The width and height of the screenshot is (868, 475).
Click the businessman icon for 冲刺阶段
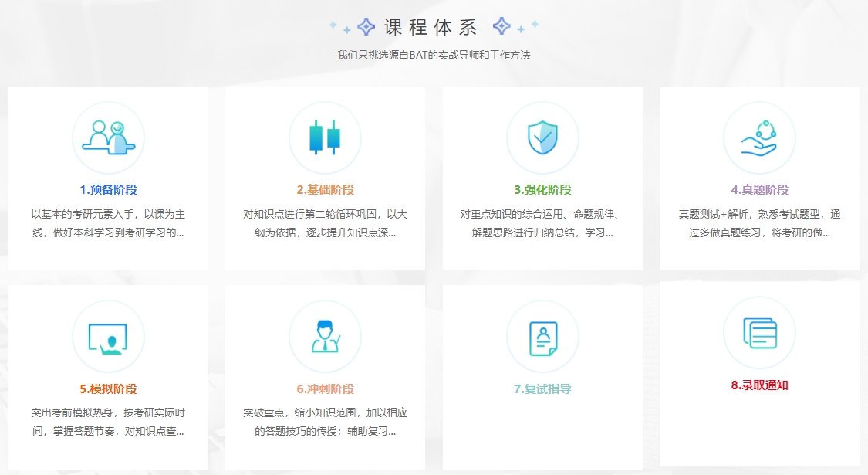click(325, 337)
